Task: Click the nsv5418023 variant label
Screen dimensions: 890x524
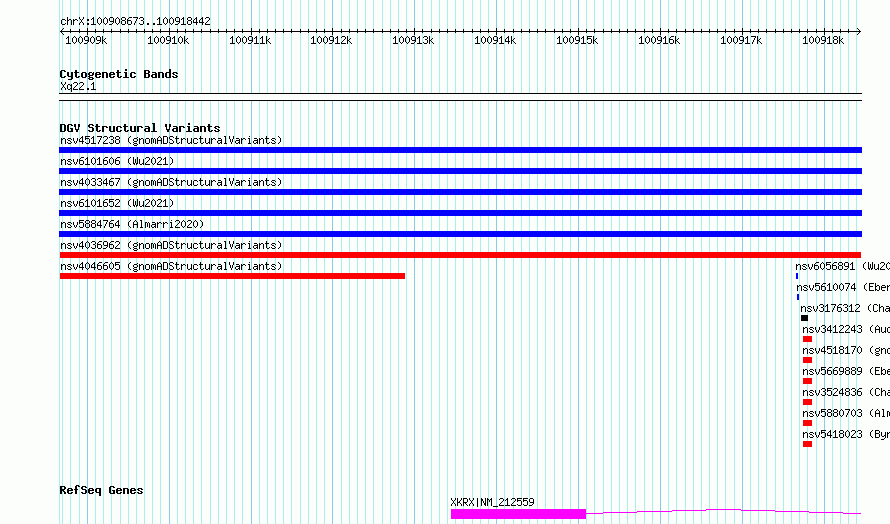Action: (832, 434)
